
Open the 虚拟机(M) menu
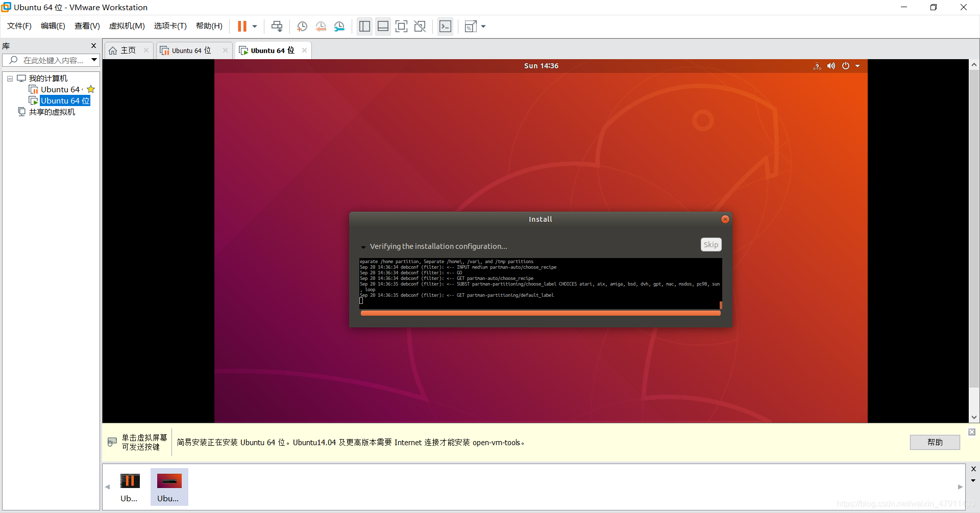pos(127,26)
